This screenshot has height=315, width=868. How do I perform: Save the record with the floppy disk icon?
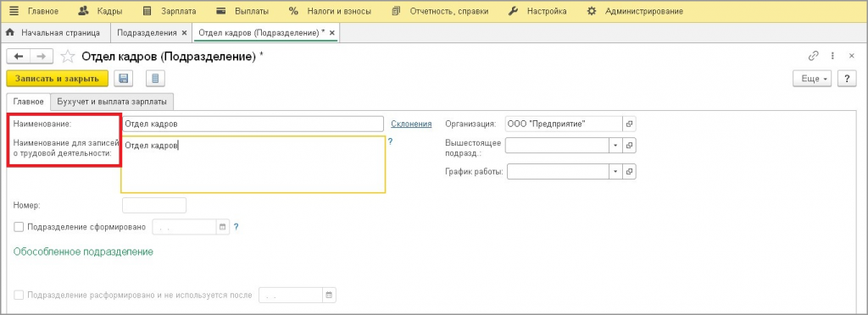pyautogui.click(x=124, y=79)
